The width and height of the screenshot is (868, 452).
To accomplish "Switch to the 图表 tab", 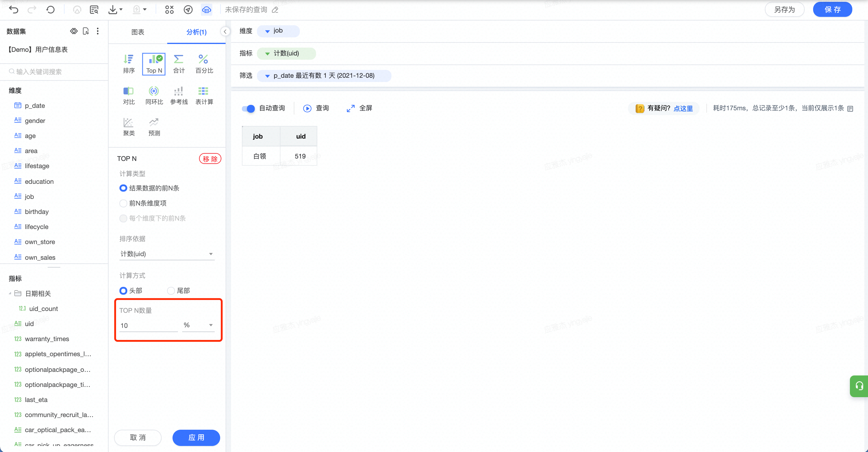I will coord(138,32).
